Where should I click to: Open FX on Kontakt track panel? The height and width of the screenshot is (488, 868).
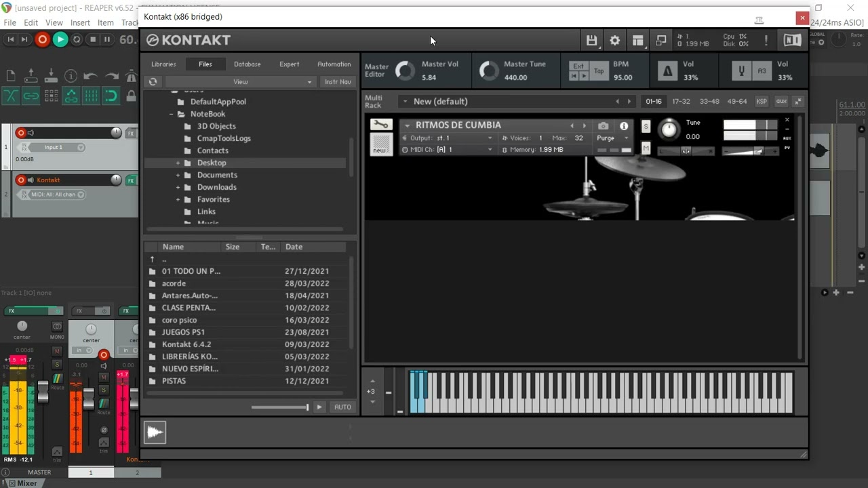pos(131,180)
